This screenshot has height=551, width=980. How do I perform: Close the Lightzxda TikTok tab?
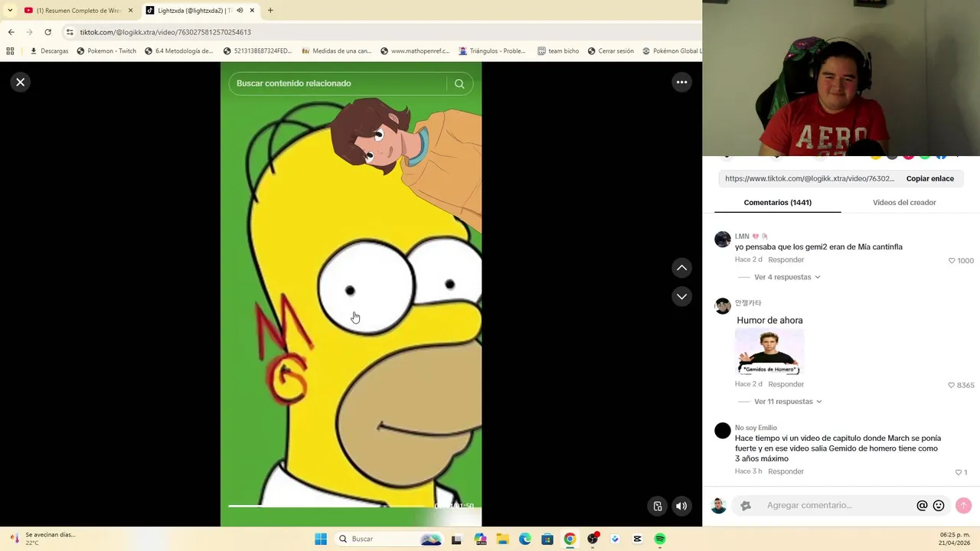coord(252,11)
